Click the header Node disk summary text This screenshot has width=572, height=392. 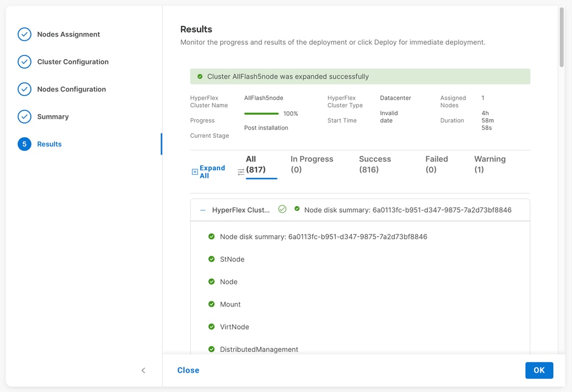coord(408,210)
